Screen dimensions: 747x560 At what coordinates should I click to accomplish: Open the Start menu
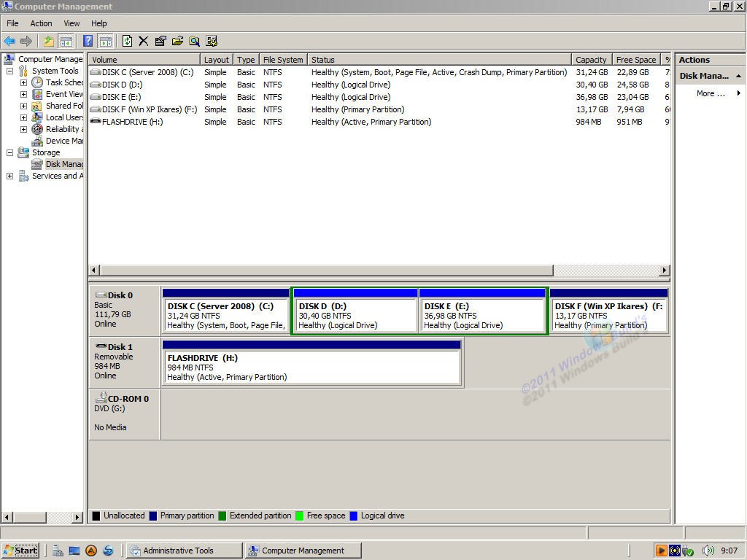(x=20, y=551)
